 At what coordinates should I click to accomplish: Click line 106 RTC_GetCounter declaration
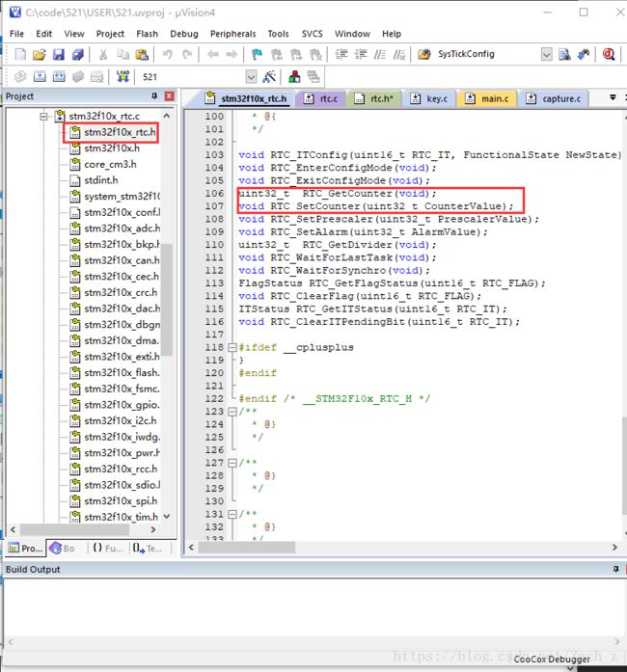coord(337,193)
